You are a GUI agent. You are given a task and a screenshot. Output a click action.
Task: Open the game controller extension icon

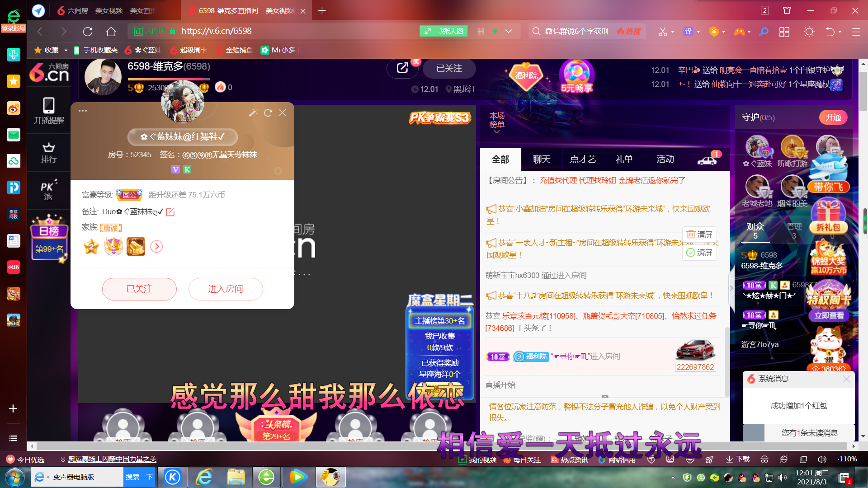click(739, 32)
